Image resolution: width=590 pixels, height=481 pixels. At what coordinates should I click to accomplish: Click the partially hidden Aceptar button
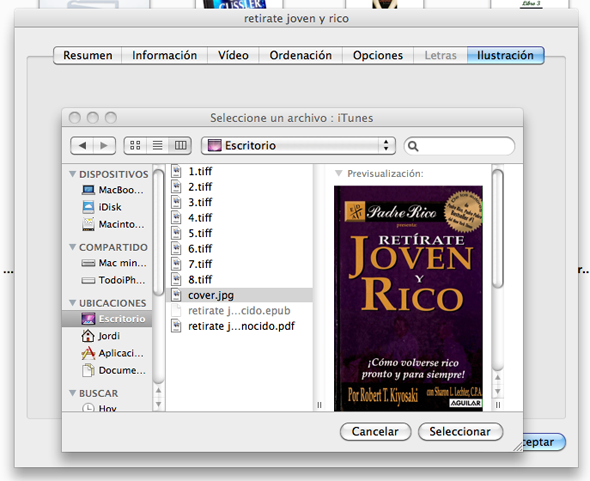544,442
